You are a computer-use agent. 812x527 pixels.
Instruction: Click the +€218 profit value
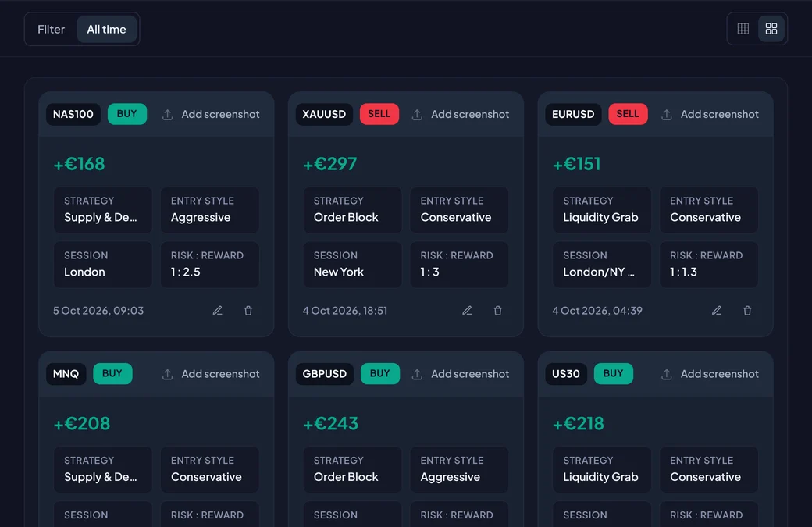pos(579,424)
